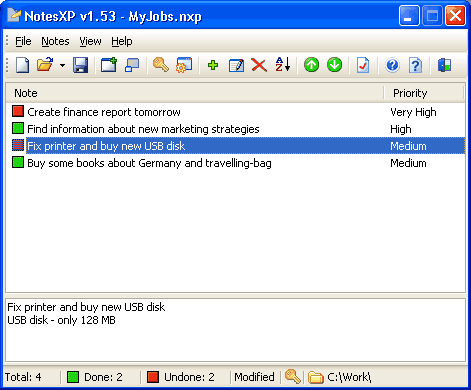This screenshot has height=390, width=471.
Task: Open a notes file with folder icon
Action: tap(45, 65)
